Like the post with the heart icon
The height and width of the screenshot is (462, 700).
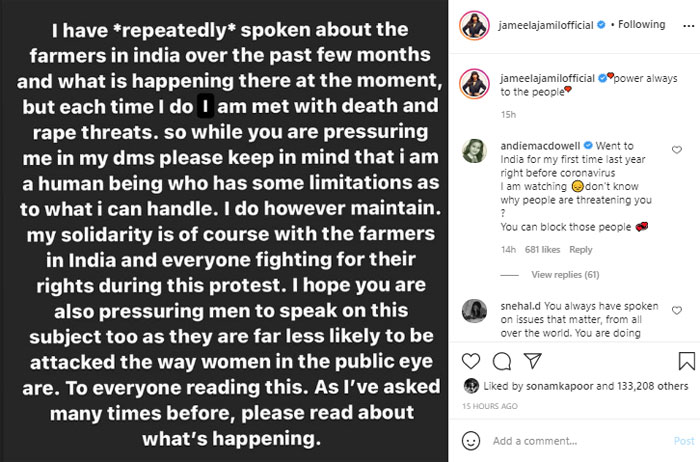(x=471, y=360)
